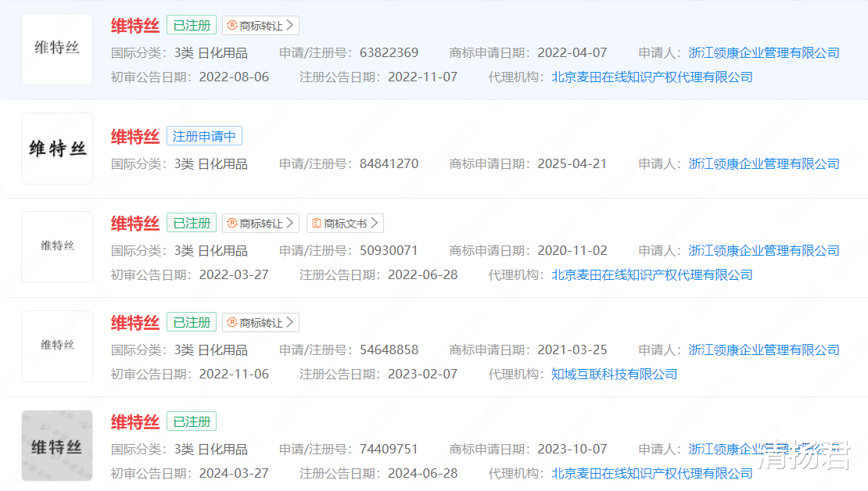This screenshot has height=491, width=868.
Task: Open 商标文书 for trademark 50930071
Action: click(x=345, y=223)
